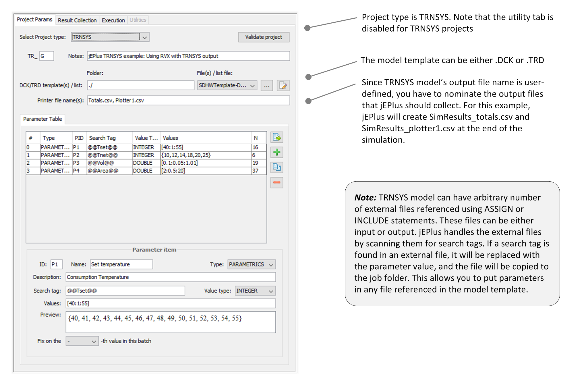Viewport: 588px width, 385px height.
Task: Select the row with @@Vol@@ tag
Action: pyautogui.click(x=146, y=163)
